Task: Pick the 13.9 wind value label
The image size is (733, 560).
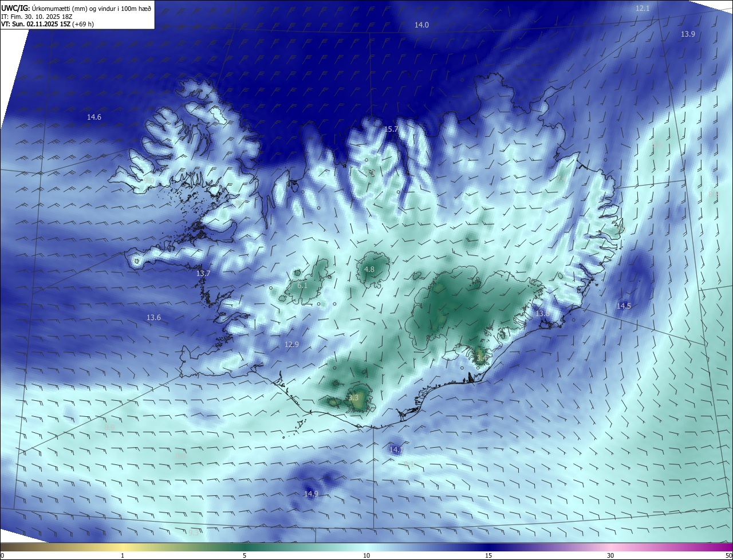Action: [x=688, y=34]
